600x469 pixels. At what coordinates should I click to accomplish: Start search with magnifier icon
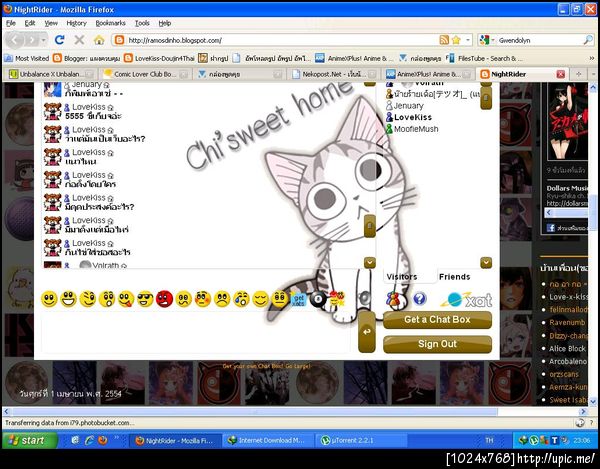point(588,40)
